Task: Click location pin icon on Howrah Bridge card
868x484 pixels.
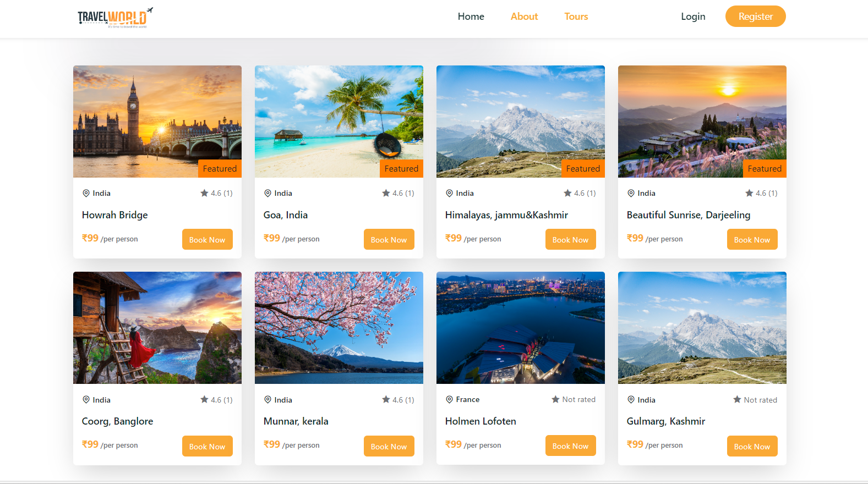Action: pos(86,193)
